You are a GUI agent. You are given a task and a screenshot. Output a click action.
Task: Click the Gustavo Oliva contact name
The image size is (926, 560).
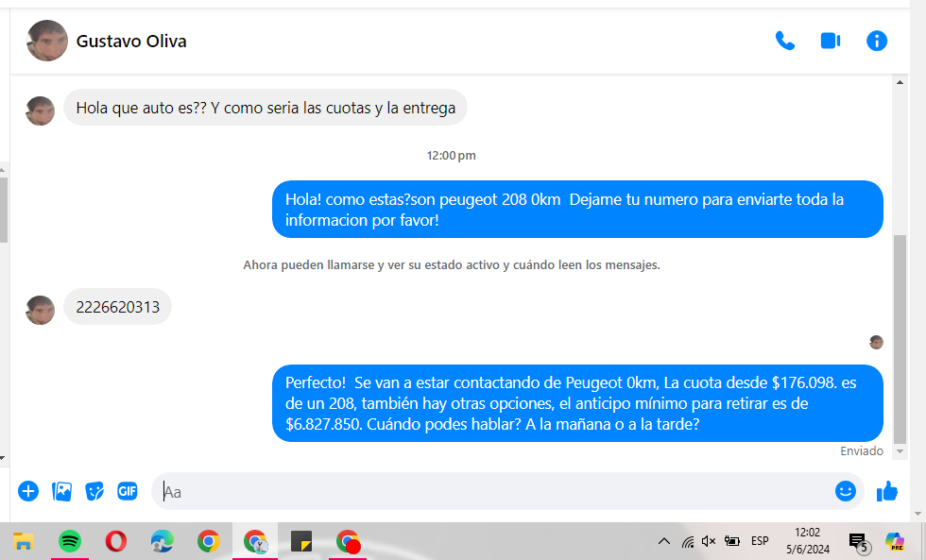coord(131,42)
